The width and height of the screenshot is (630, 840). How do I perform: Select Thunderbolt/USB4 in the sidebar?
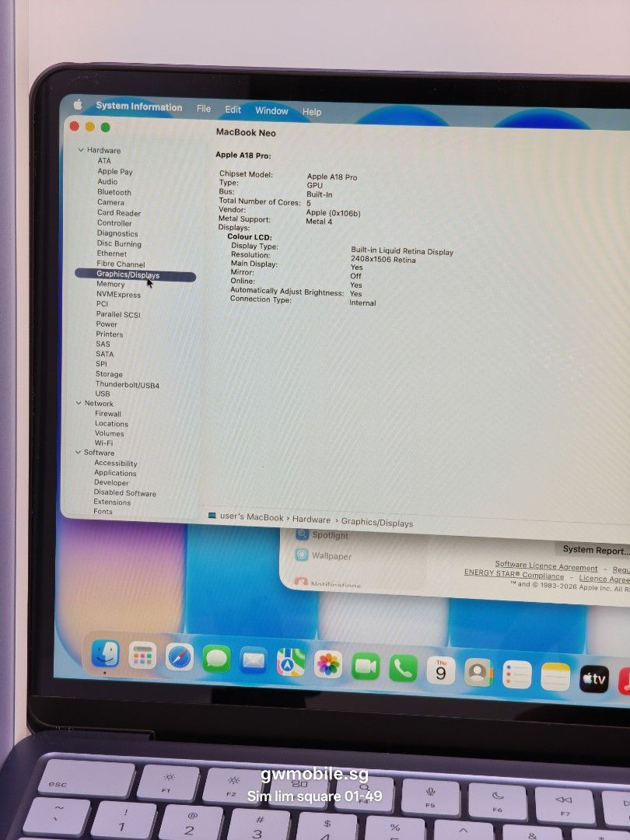[x=128, y=385]
